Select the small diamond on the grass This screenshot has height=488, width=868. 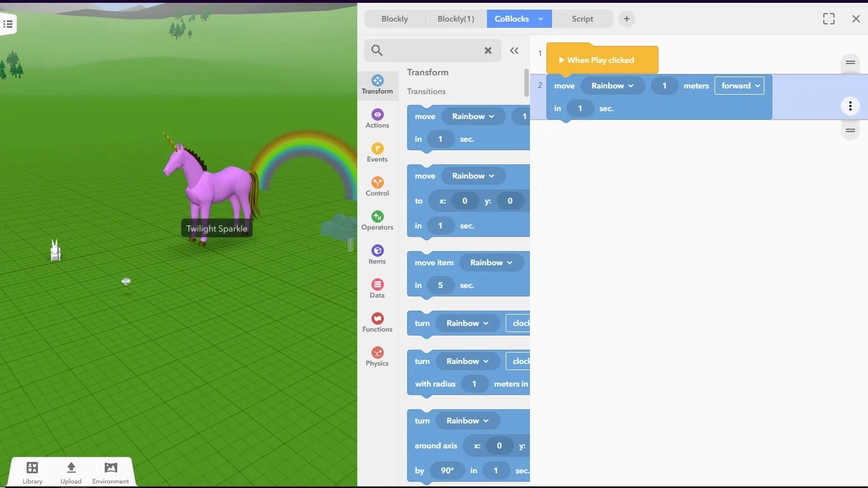pyautogui.click(x=126, y=281)
